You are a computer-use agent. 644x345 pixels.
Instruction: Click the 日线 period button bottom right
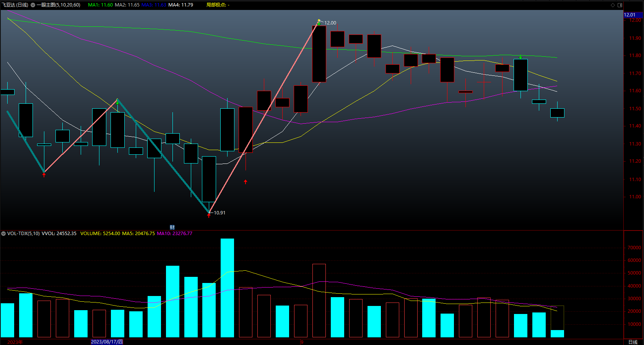633,342
